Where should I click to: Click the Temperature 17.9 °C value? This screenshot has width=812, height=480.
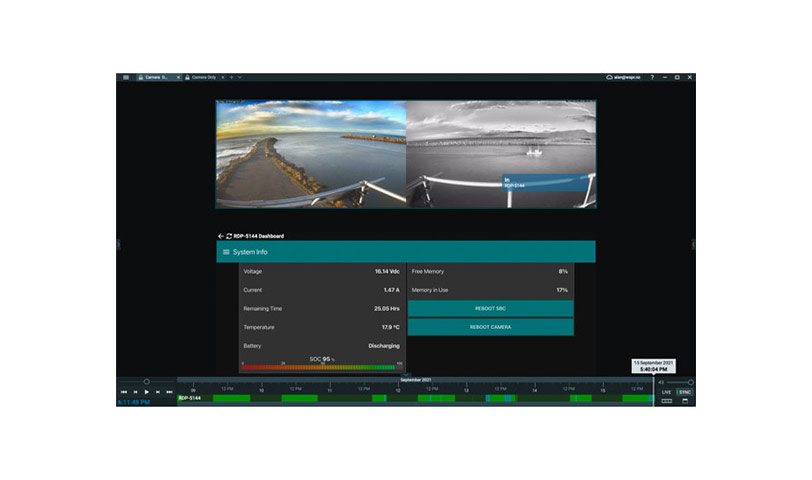(x=390, y=327)
